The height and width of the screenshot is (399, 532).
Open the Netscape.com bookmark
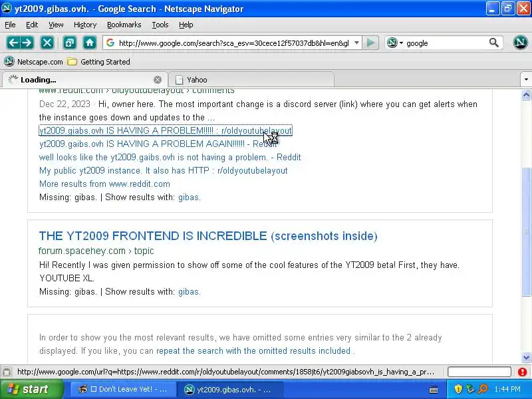point(34,62)
